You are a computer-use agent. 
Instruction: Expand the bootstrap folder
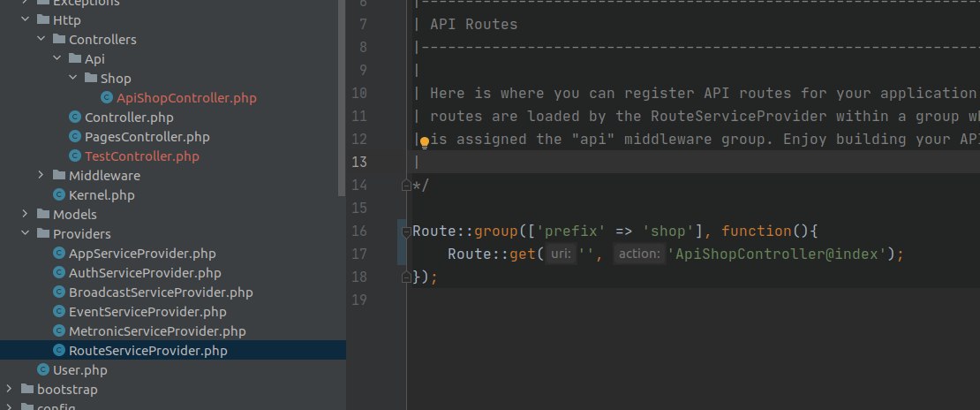[10, 389]
